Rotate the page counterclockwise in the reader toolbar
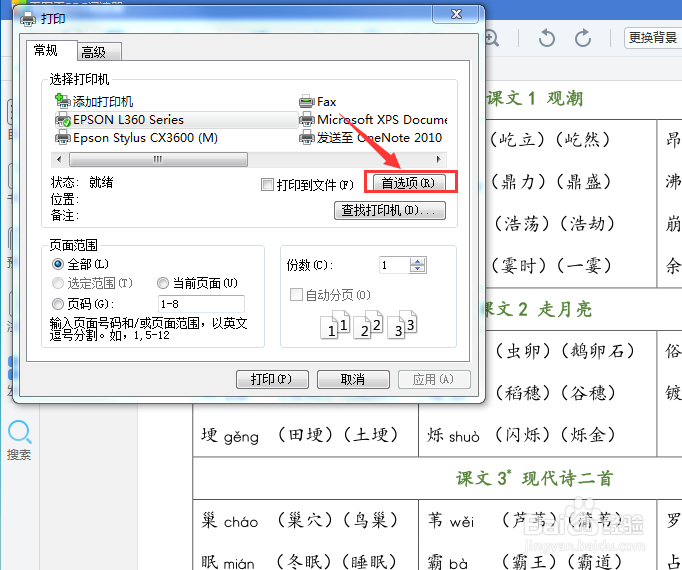 [x=546, y=38]
